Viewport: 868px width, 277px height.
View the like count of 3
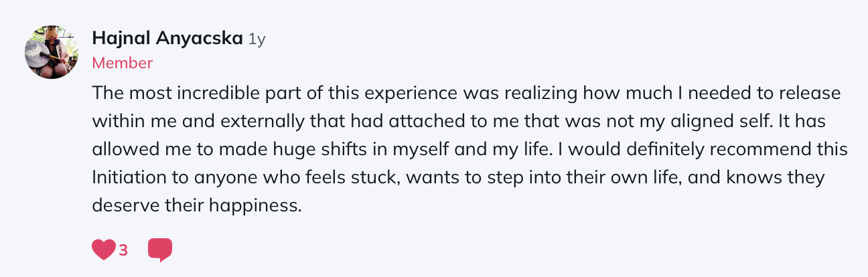[123, 250]
